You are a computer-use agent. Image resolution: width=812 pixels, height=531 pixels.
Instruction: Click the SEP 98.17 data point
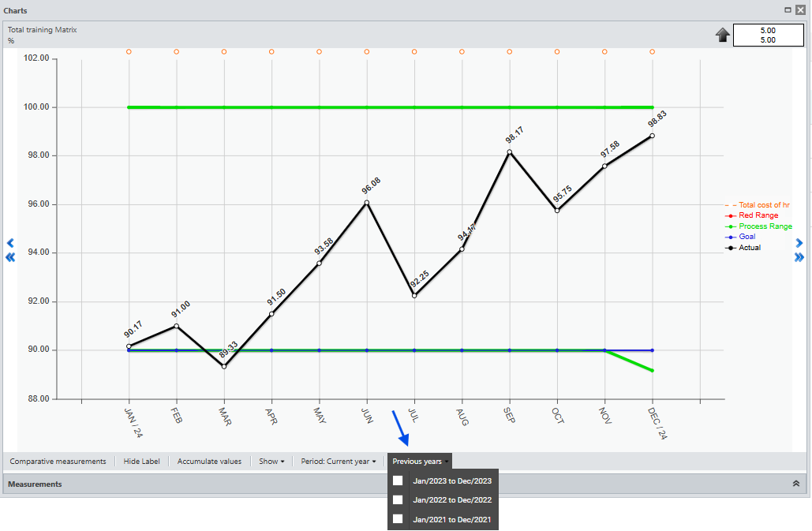(510, 152)
